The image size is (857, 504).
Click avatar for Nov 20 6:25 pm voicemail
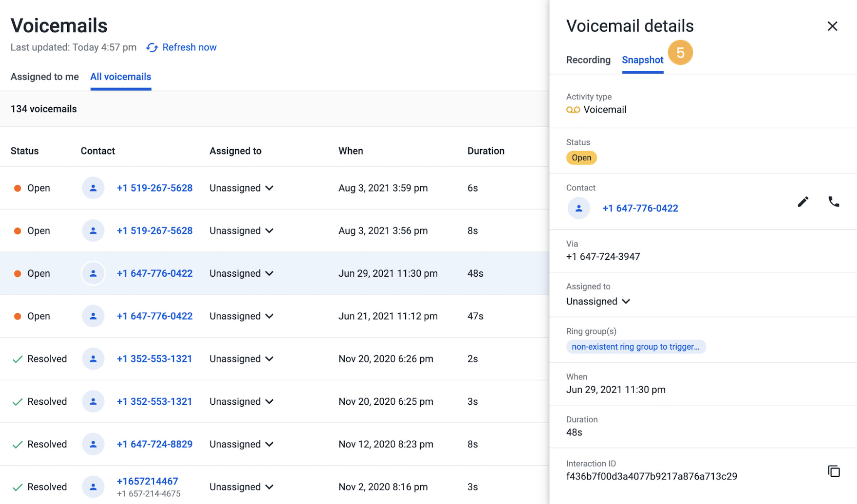[x=93, y=402]
